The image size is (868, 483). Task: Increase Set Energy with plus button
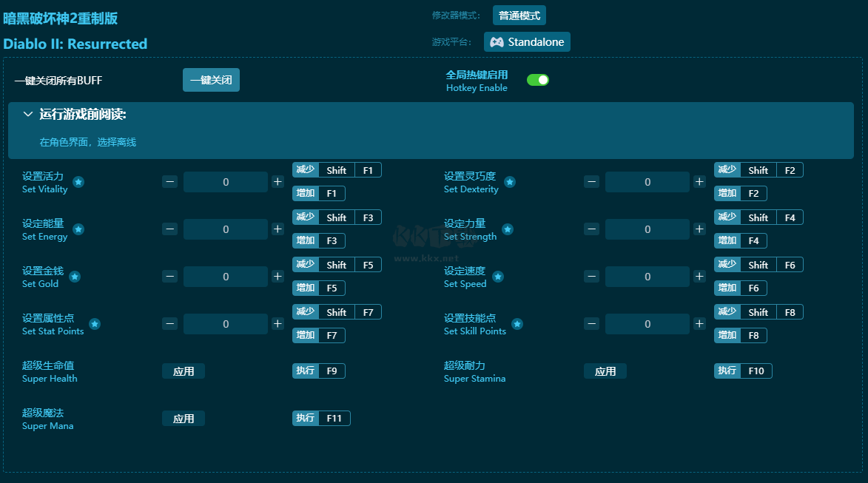pyautogui.click(x=278, y=229)
